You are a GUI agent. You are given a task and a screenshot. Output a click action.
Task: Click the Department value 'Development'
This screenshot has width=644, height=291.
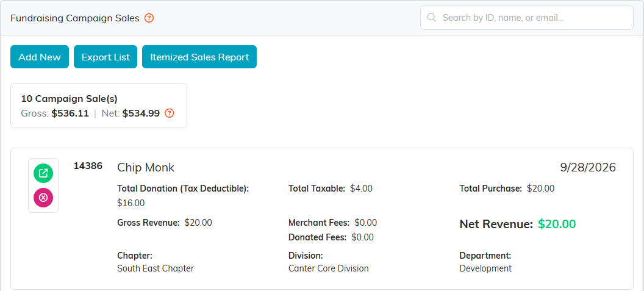point(485,268)
